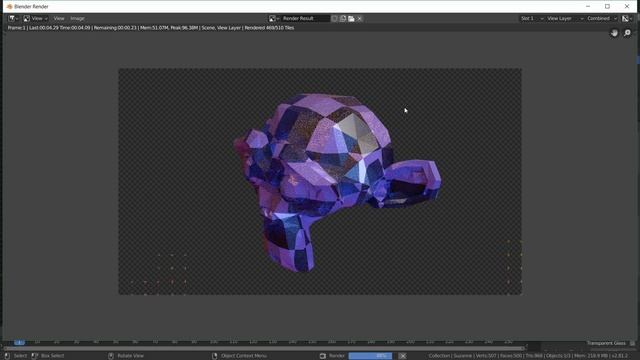The image size is (640, 360).
Task: Browse linked images with image selector icon
Action: coord(273,18)
